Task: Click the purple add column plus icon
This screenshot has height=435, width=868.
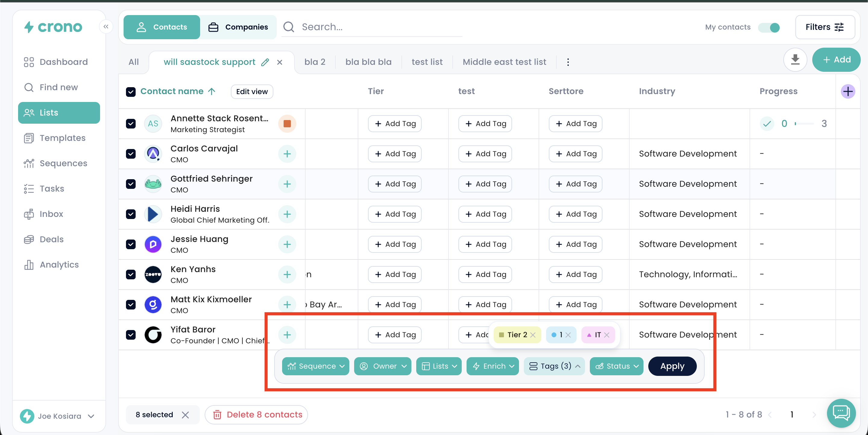Action: [x=848, y=91]
